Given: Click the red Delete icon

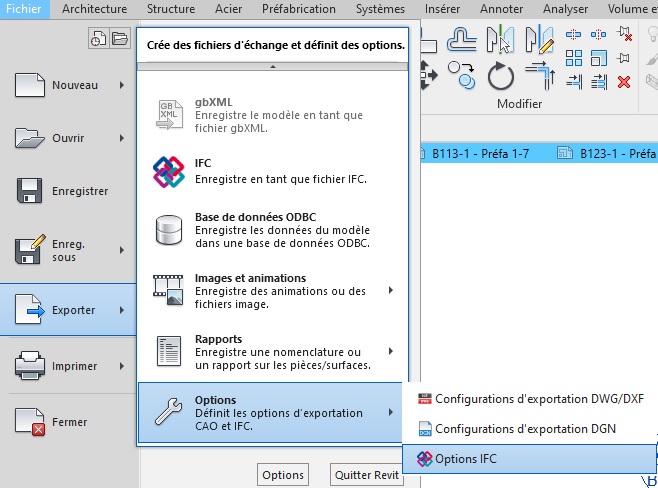Looking at the screenshot, I should (624, 82).
